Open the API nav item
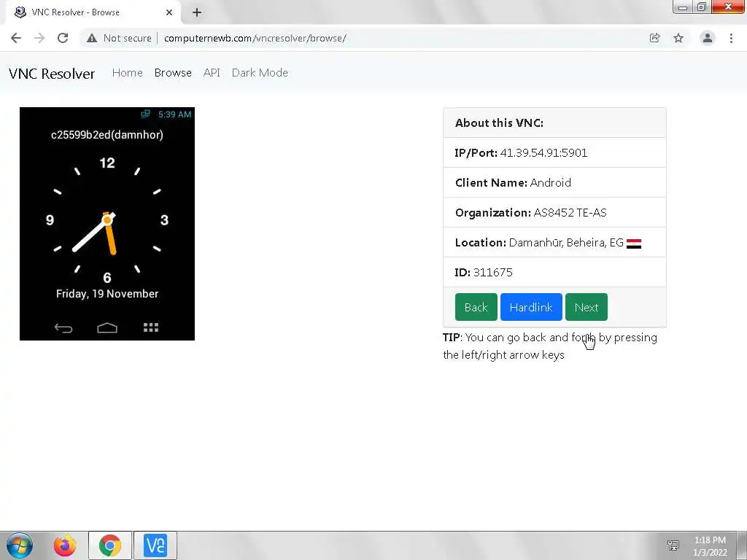Viewport: 747px width, 560px height. (212, 73)
